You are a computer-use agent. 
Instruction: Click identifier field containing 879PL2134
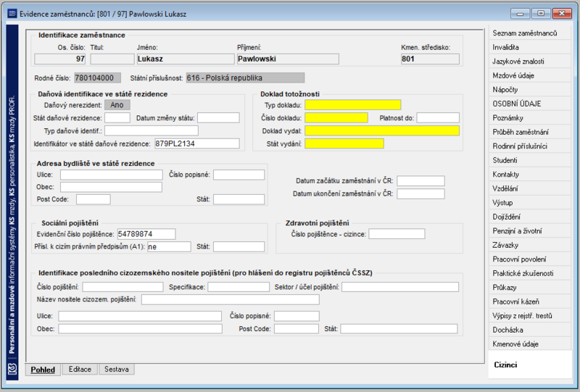(x=196, y=143)
